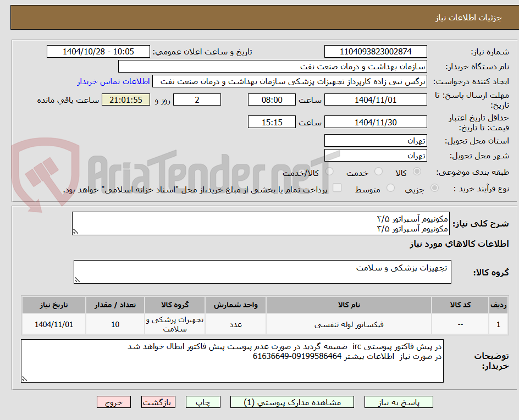Toggle the treasury bonds payment checkbox
The image size is (519, 420).
(x=337, y=187)
